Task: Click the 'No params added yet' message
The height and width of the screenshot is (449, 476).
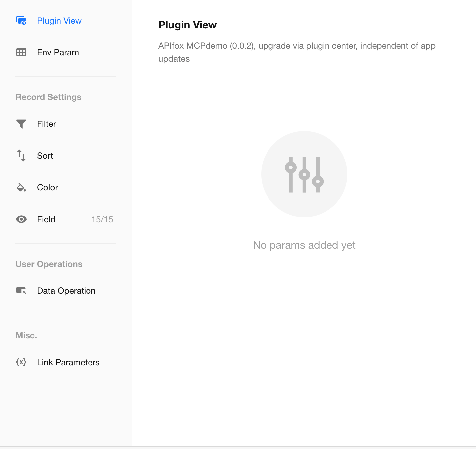Action: pyautogui.click(x=304, y=245)
